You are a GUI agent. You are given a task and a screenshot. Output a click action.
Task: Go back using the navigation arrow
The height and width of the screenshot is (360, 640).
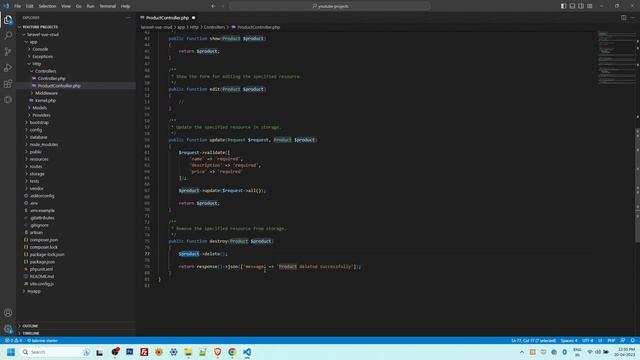(213, 6)
